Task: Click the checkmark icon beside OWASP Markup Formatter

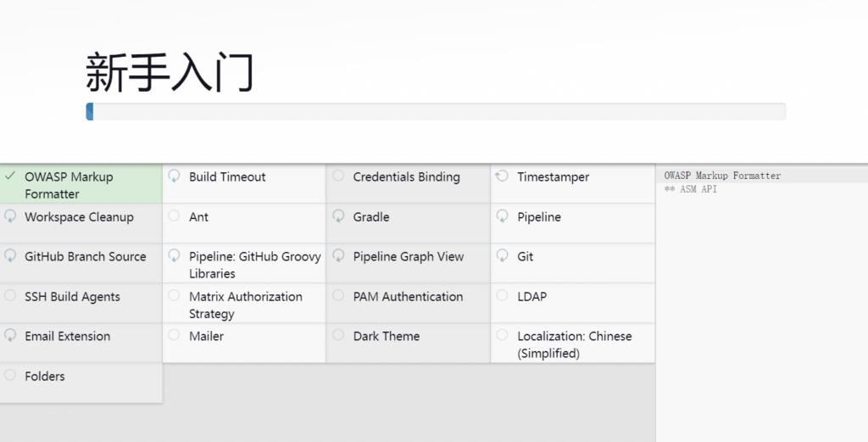Action: pos(10,176)
